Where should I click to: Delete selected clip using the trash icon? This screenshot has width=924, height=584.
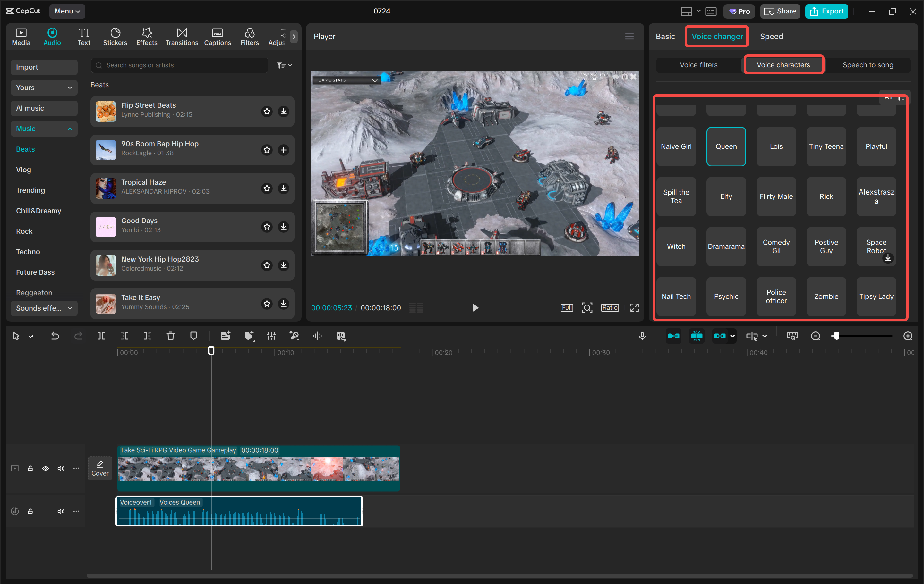170,336
